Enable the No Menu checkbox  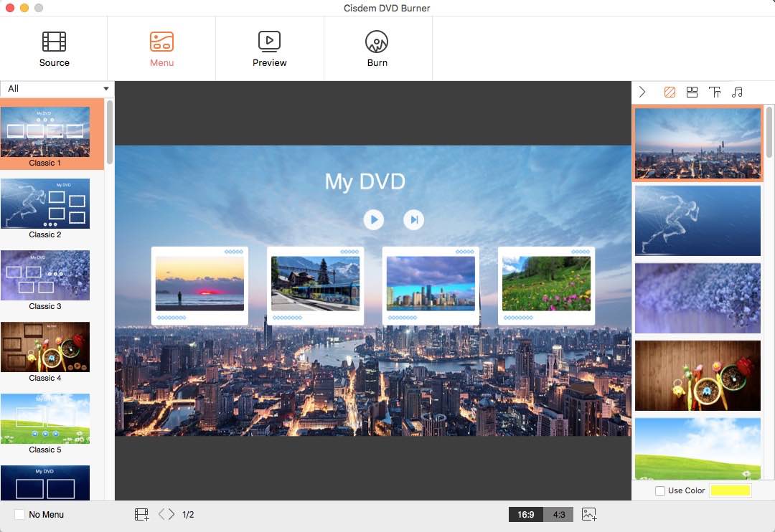19,514
